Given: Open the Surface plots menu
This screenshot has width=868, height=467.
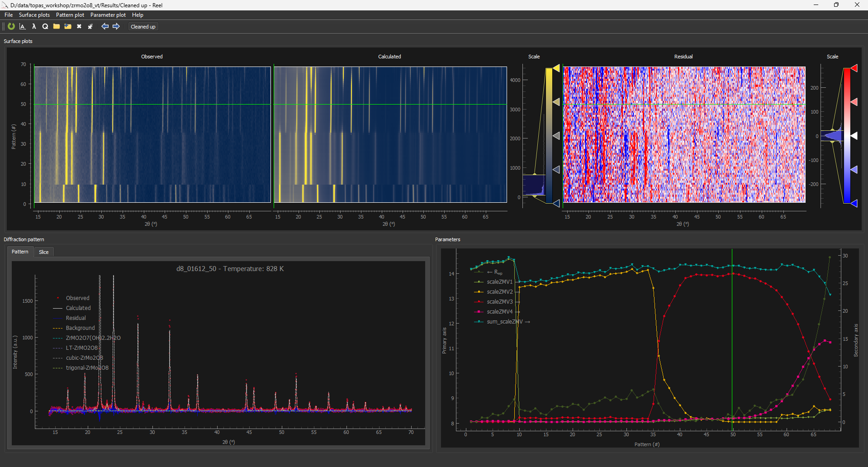Looking at the screenshot, I should pos(34,15).
